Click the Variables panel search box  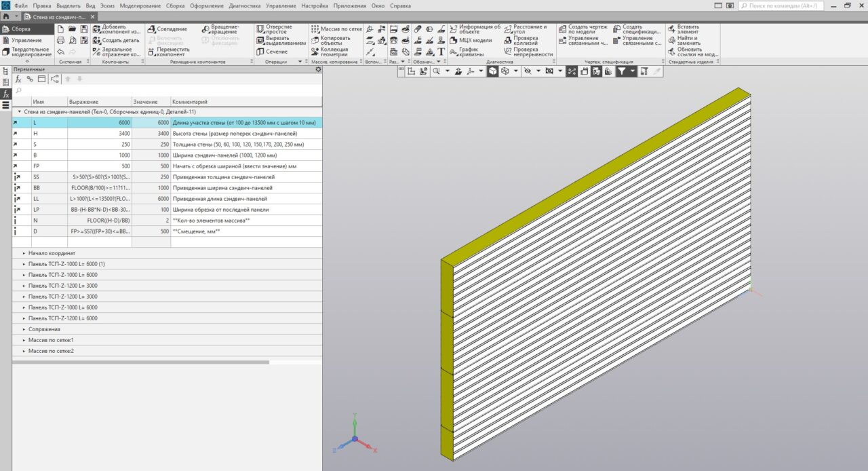(167, 90)
